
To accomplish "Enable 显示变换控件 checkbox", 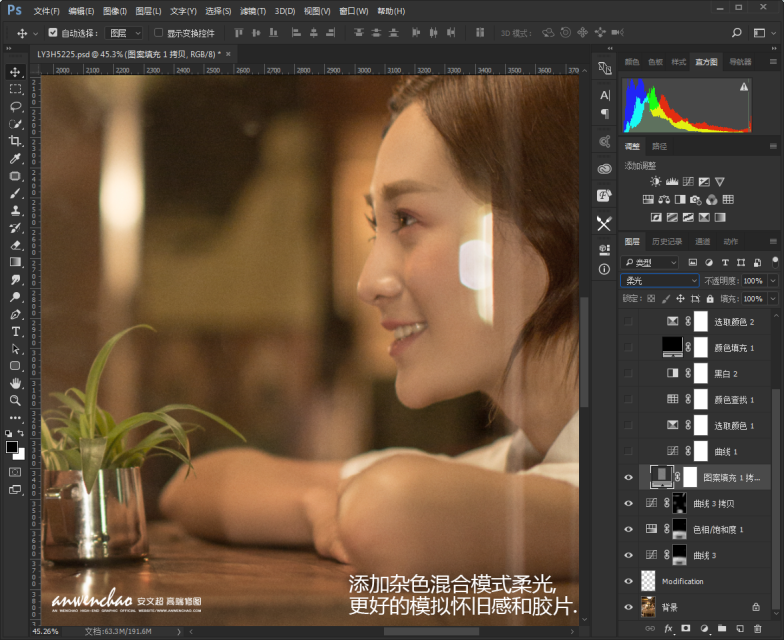I will pyautogui.click(x=158, y=33).
